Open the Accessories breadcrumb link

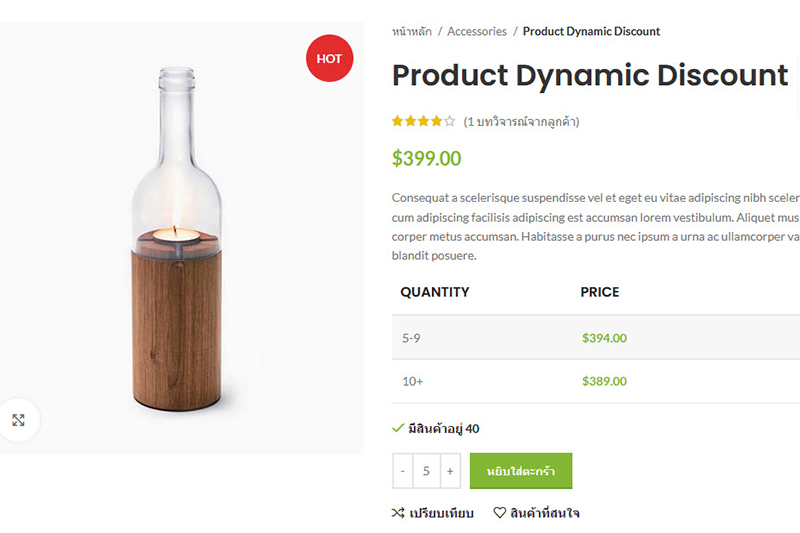point(477,32)
